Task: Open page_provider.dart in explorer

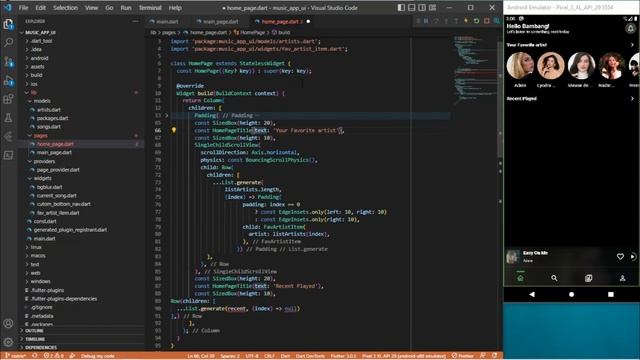Action: 58,170
